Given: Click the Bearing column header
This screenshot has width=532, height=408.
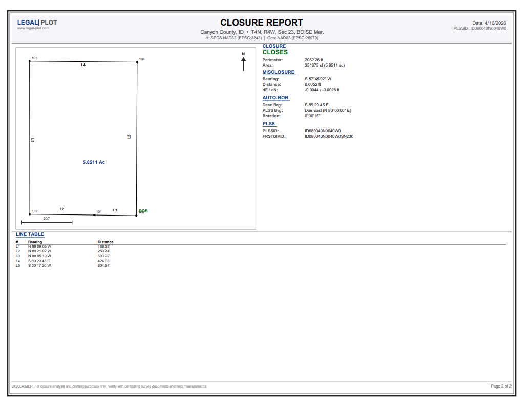Looking at the screenshot, I should [x=35, y=242].
